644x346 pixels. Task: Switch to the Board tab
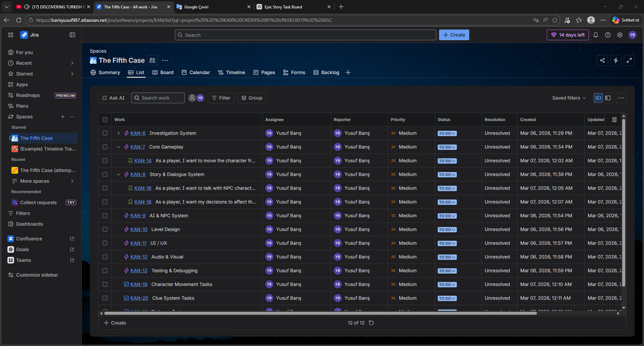point(163,73)
